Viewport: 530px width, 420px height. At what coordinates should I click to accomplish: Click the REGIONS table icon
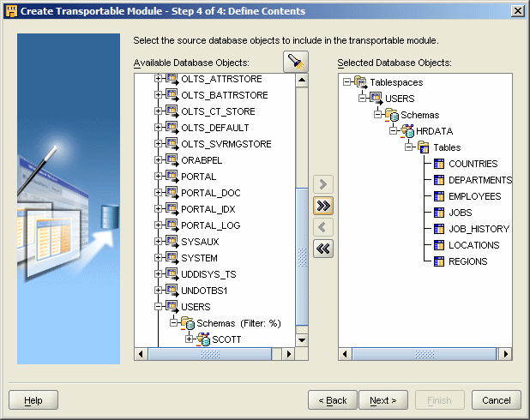pos(439,261)
